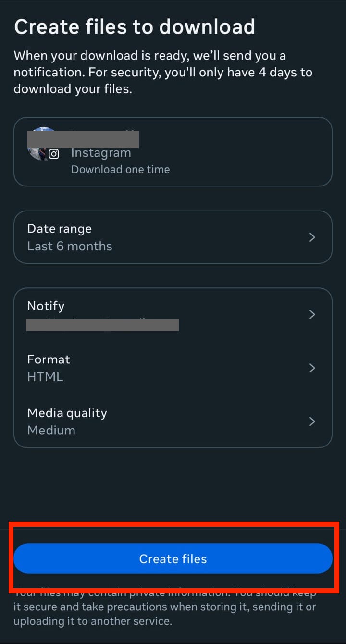Tap the Medium quality value
346x644 pixels.
tap(51, 430)
